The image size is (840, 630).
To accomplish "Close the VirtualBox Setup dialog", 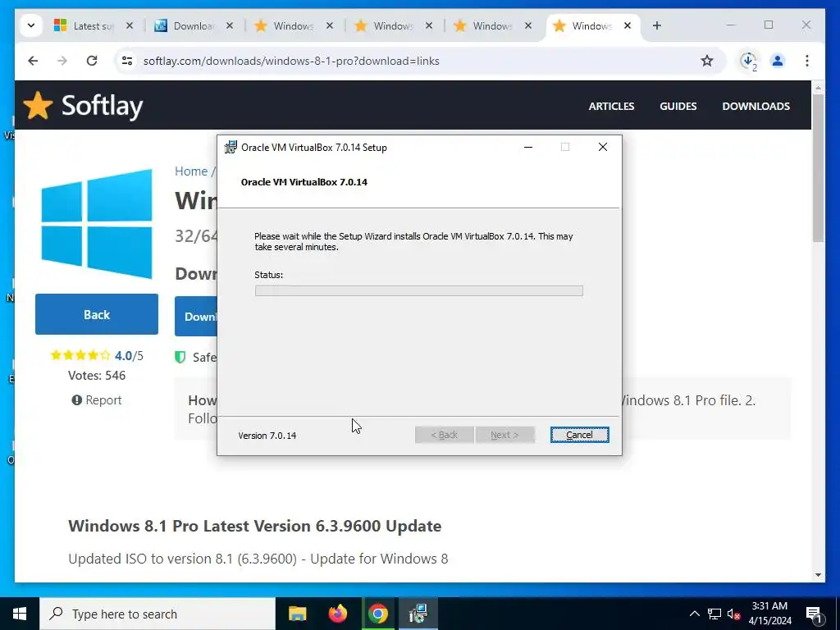I will coord(603,148).
